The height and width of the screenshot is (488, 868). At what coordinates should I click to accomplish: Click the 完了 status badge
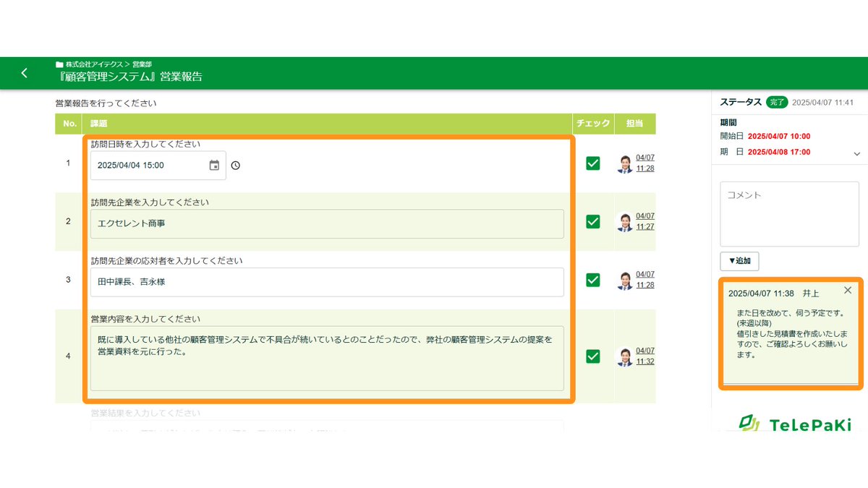pyautogui.click(x=776, y=103)
